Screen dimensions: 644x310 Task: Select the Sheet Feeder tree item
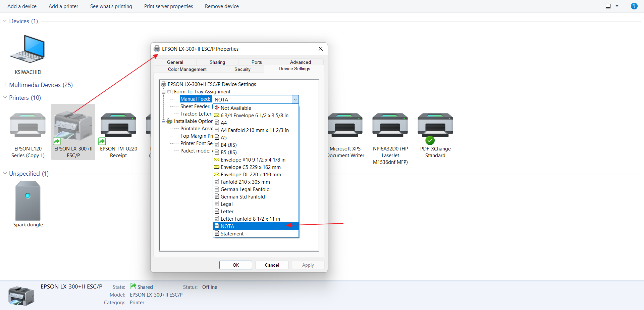click(196, 106)
